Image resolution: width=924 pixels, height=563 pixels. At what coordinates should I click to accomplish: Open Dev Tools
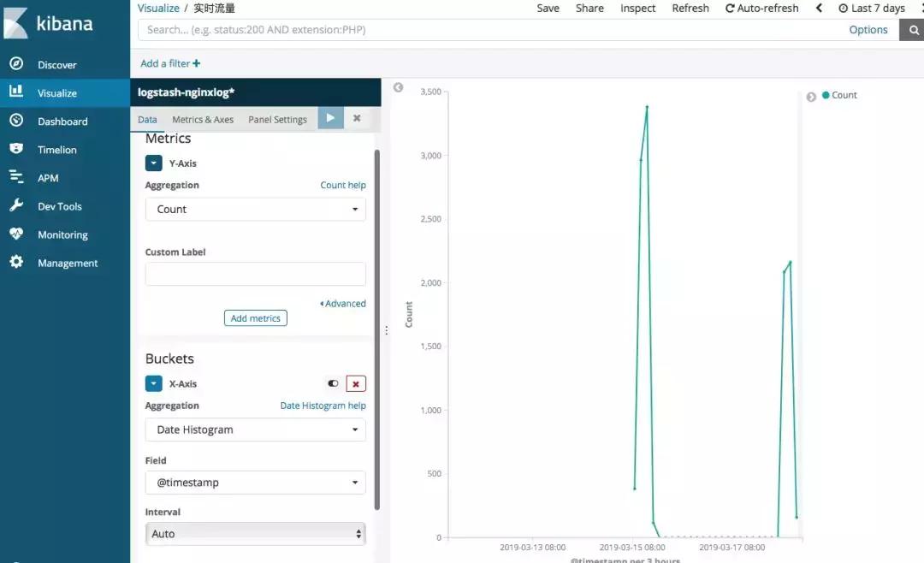click(x=60, y=205)
